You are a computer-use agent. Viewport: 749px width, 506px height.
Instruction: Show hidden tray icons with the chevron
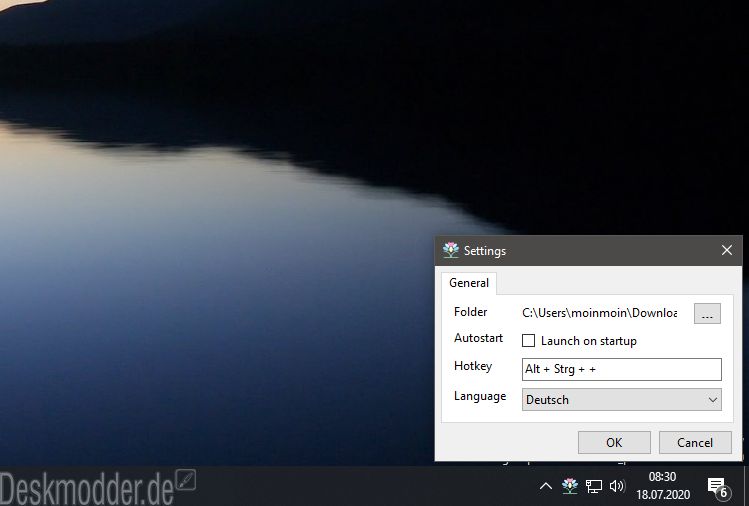coord(546,486)
